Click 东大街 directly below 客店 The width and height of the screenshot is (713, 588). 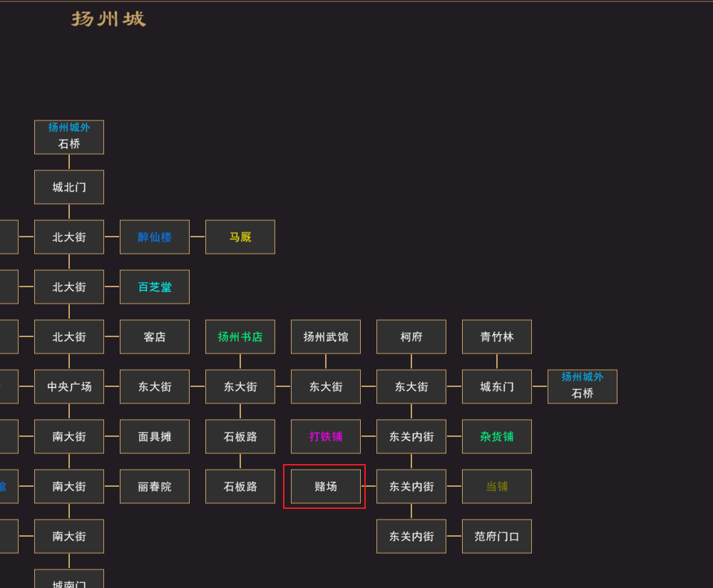point(155,387)
